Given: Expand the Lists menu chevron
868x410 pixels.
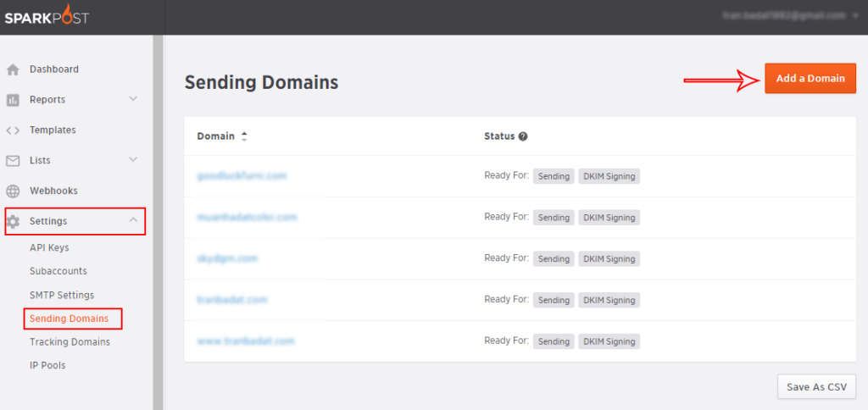Looking at the screenshot, I should pyautogui.click(x=133, y=160).
